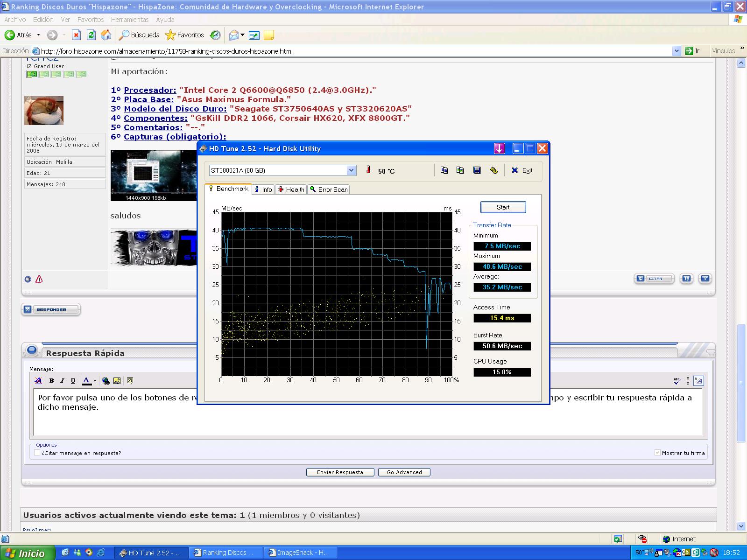The image size is (747, 560).
Task: Switch to the Health tab
Action: tap(291, 189)
